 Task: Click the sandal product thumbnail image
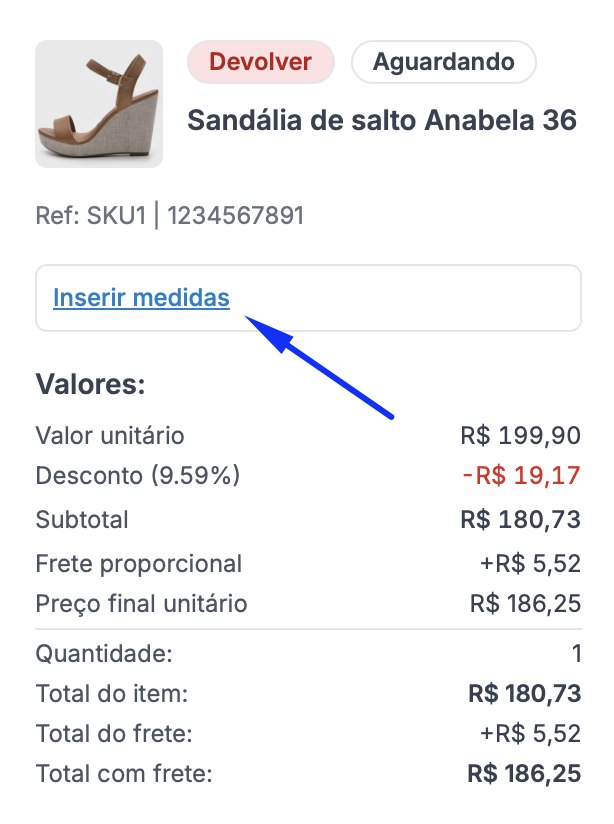click(99, 104)
